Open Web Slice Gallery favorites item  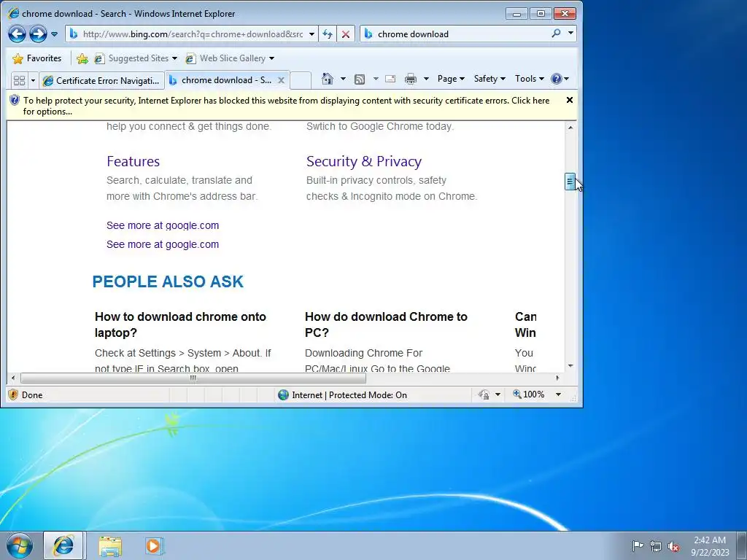[230, 58]
